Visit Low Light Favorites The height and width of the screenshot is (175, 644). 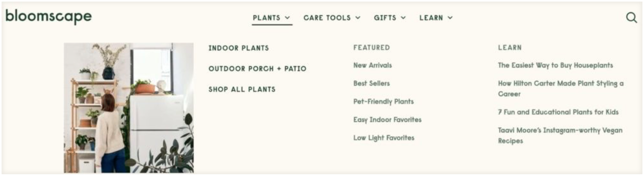383,138
